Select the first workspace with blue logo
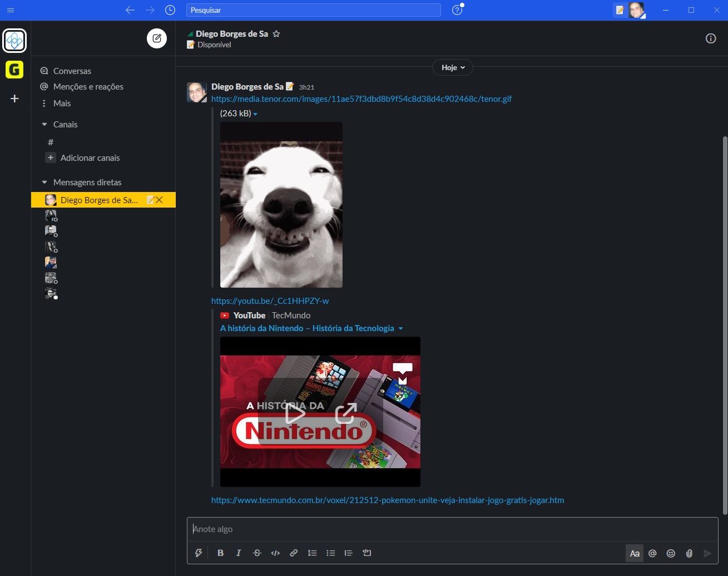 pos(14,40)
